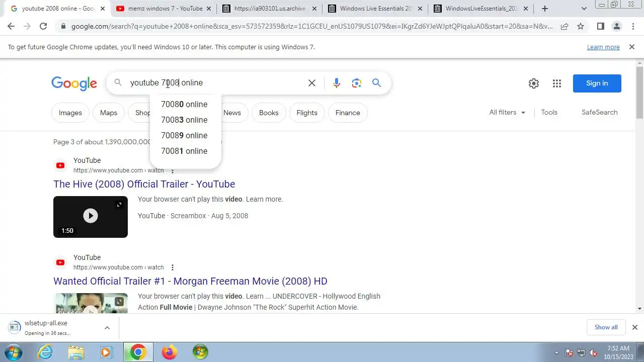Image resolution: width=644 pixels, height=362 pixels.
Task: Share this page icon in address bar
Action: [565, 26]
